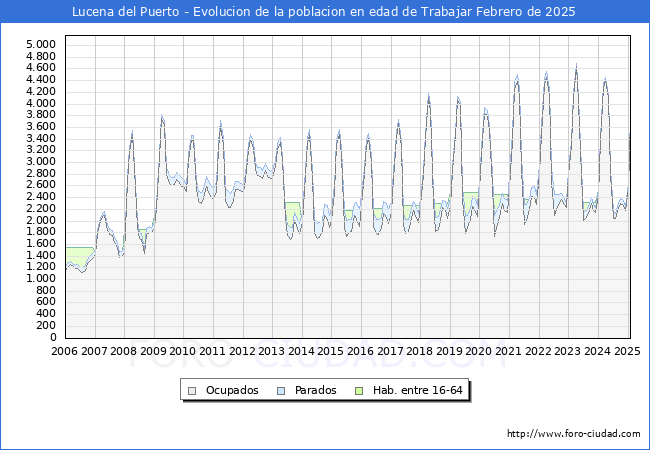The width and height of the screenshot is (650, 450).
Task: Click the 3.600 y-axis value
Action: tap(41, 126)
